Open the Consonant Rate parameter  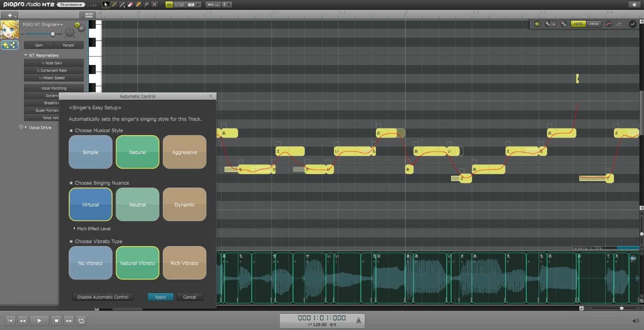tap(54, 71)
